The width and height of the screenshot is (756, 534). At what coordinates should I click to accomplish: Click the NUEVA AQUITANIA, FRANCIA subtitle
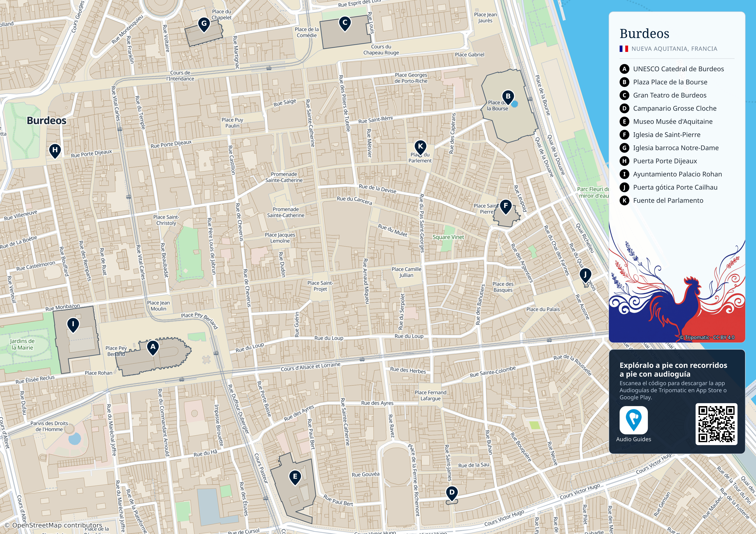point(674,49)
